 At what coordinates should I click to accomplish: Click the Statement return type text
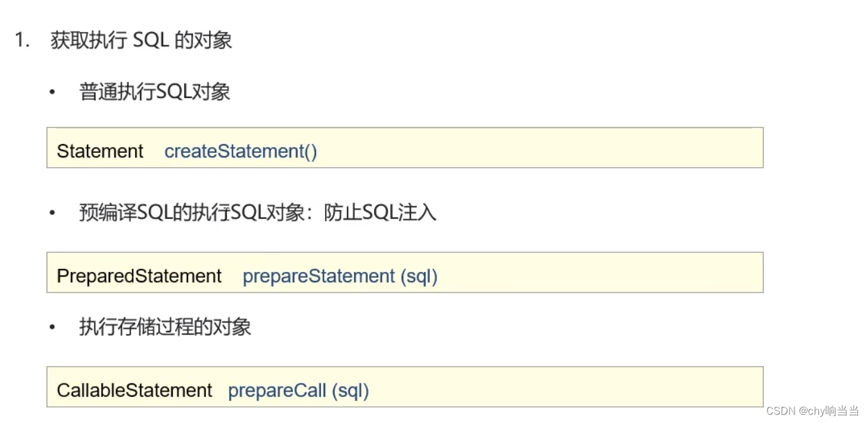pyautogui.click(x=100, y=151)
